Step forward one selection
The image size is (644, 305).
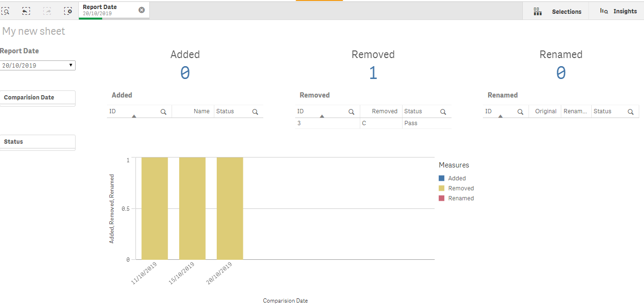pyautogui.click(x=47, y=10)
